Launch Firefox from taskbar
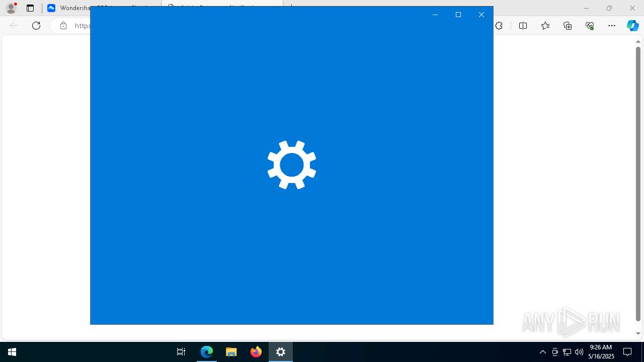The height and width of the screenshot is (362, 644). [256, 352]
